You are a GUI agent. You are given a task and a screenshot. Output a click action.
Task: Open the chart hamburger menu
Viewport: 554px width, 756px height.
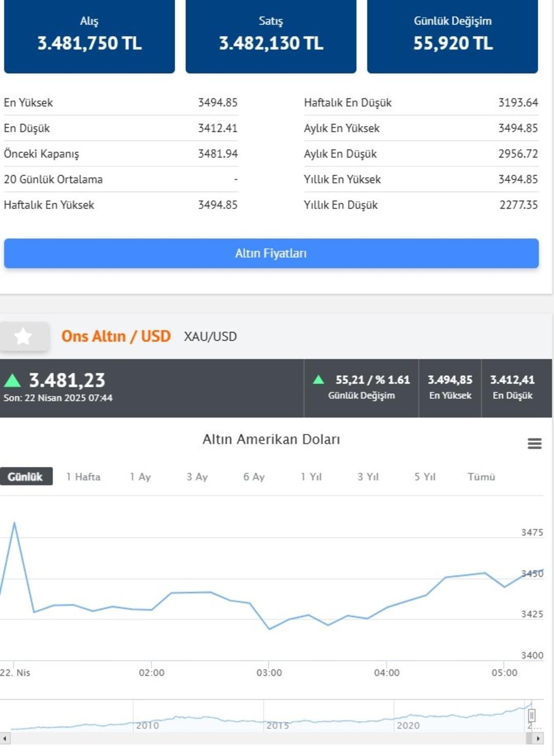(x=535, y=443)
